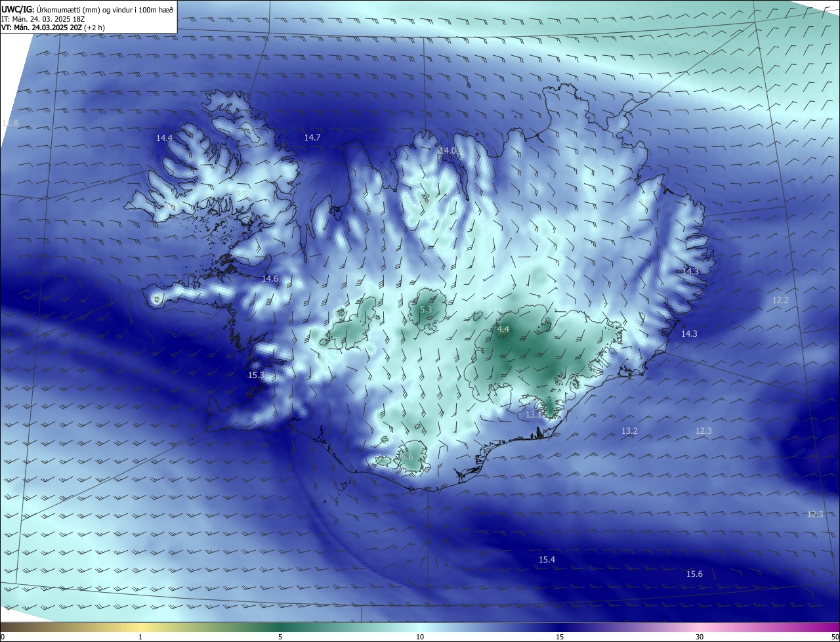Click the 14.4 value label over the Westfjords
Viewport: 840px width, 642px height.
click(164, 138)
